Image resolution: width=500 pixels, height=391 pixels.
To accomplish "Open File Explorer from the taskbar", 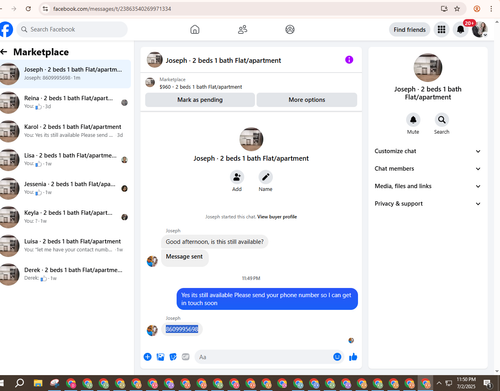I will [38, 383].
